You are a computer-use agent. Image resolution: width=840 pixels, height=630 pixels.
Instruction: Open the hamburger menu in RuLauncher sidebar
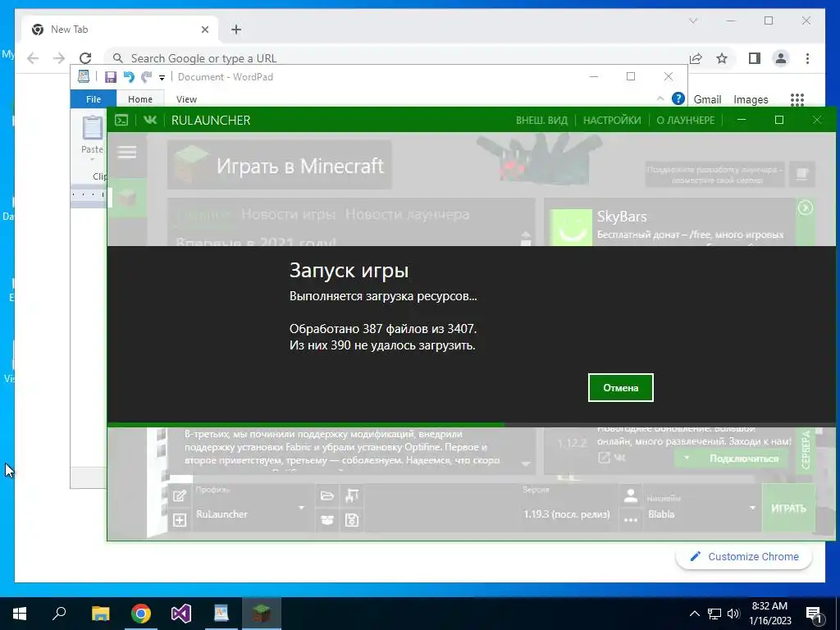click(x=127, y=152)
